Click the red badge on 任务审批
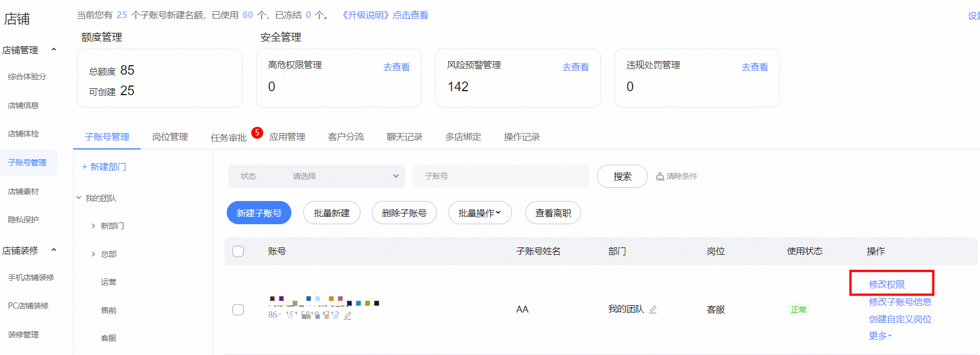The height and width of the screenshot is (355, 980). [257, 132]
